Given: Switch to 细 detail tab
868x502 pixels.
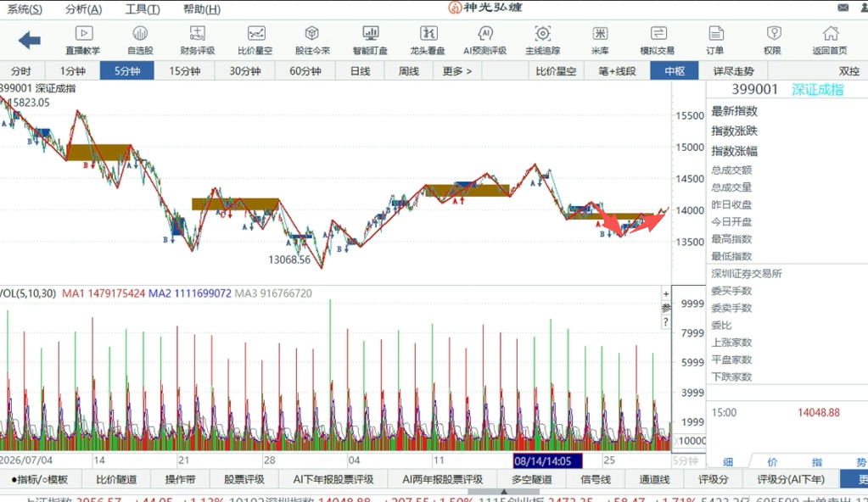Looking at the screenshot, I should click(728, 461).
